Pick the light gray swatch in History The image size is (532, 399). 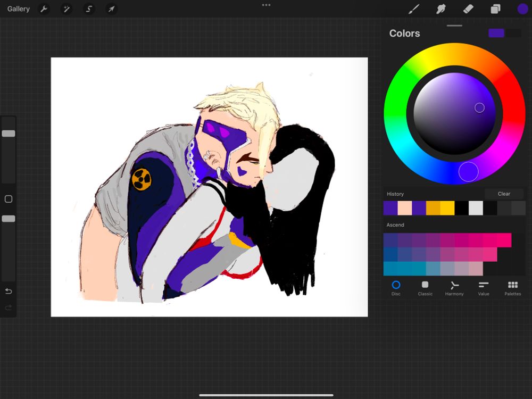(476, 208)
